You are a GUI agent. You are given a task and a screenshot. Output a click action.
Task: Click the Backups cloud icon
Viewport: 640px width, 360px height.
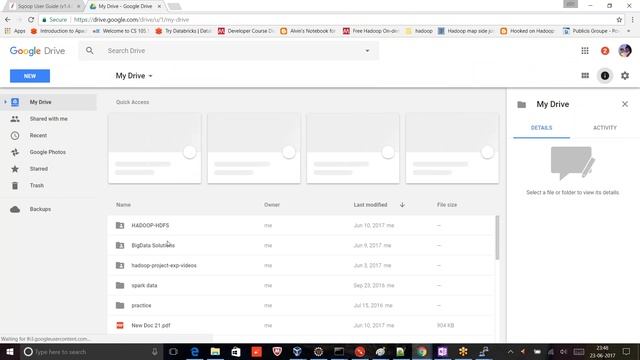(15, 209)
